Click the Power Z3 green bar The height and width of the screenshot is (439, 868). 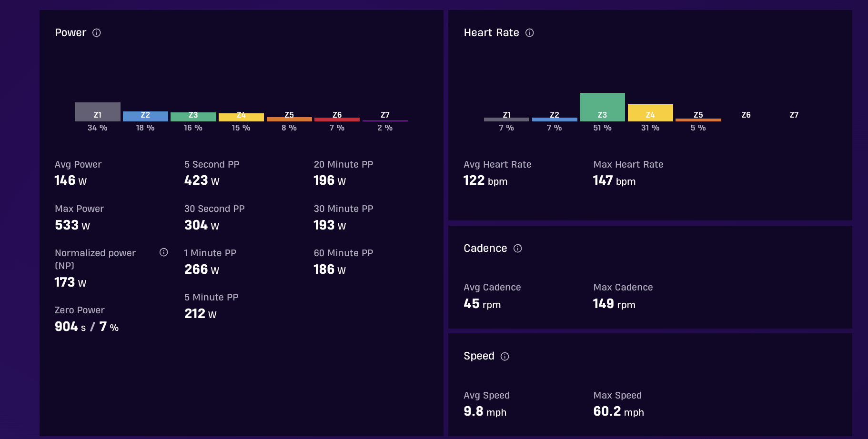193,117
